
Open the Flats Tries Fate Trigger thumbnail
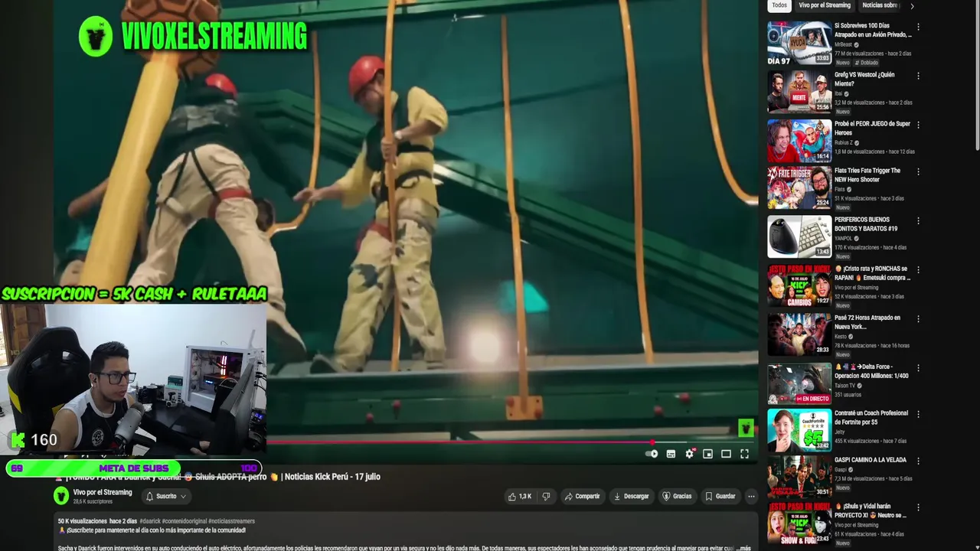[799, 187]
